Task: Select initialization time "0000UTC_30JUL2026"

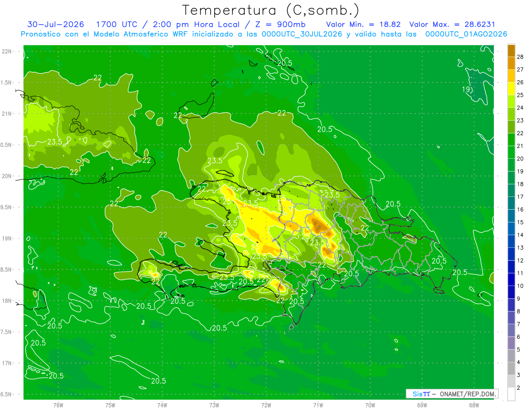Action: click(302, 34)
